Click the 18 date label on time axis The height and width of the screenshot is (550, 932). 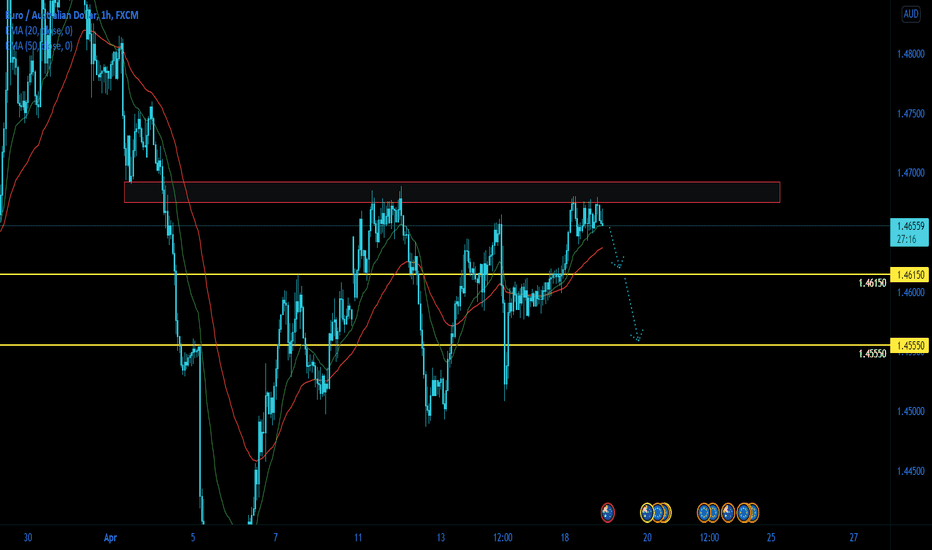coord(565,538)
